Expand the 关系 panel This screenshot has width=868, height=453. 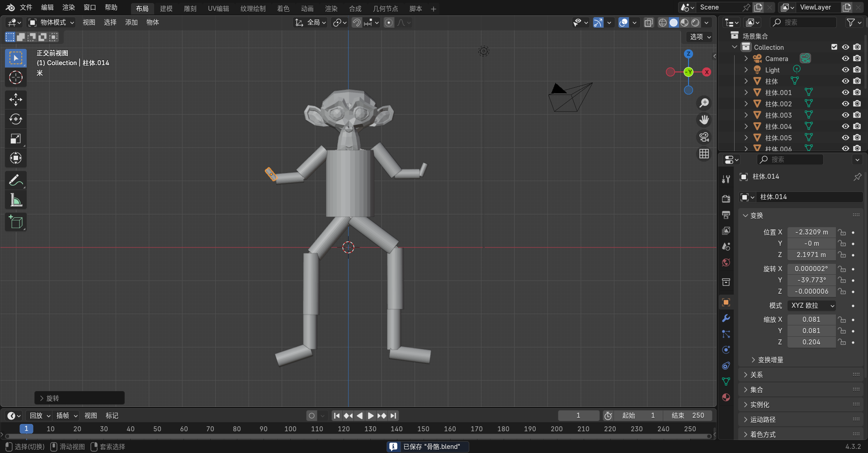756,375
